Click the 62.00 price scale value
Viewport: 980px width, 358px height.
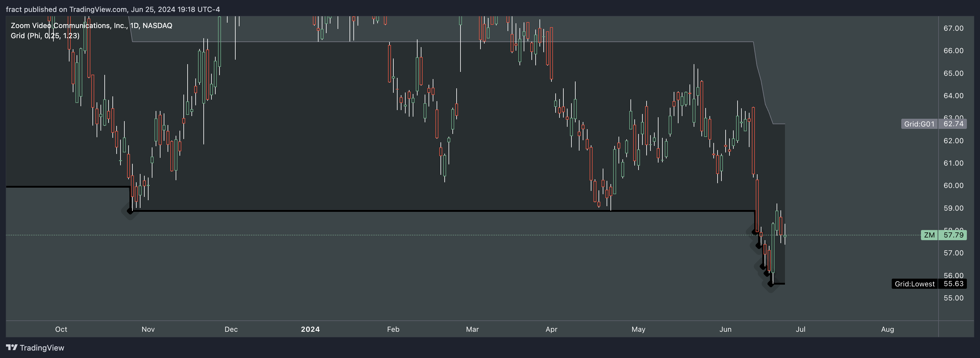click(953, 141)
